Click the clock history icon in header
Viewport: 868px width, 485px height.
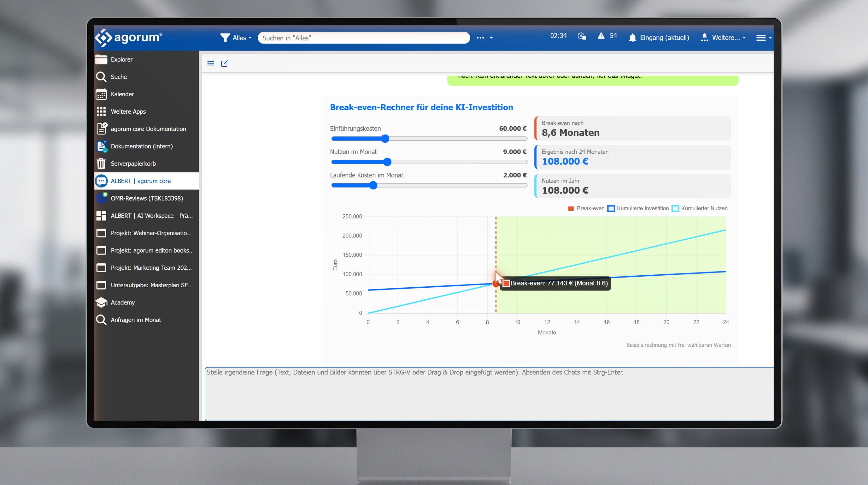tap(582, 36)
